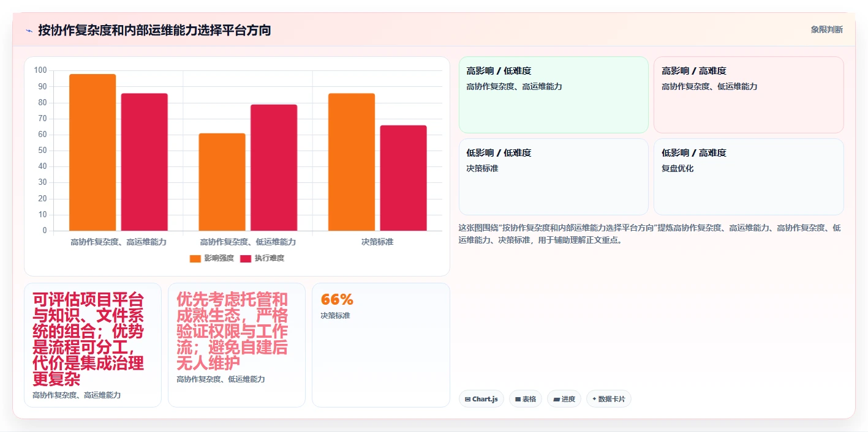Screen dimensions: 868x432
Task: Click the 表格 chip icon
Action: point(518,399)
